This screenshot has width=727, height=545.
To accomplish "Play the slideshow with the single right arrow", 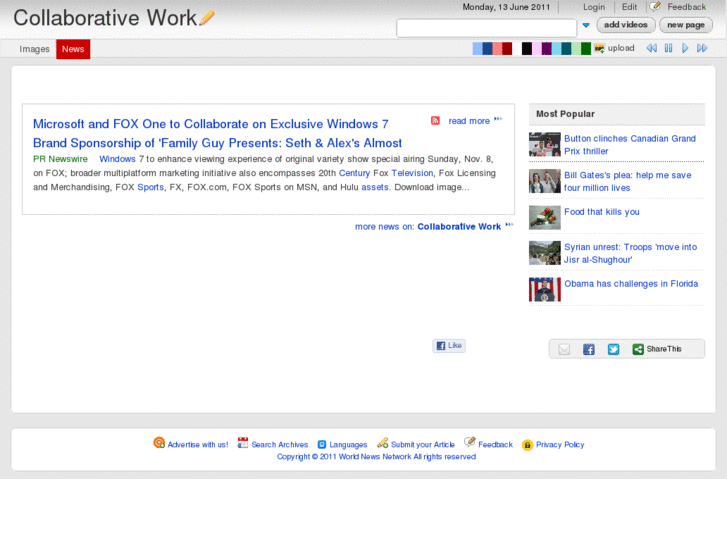I will click(685, 48).
